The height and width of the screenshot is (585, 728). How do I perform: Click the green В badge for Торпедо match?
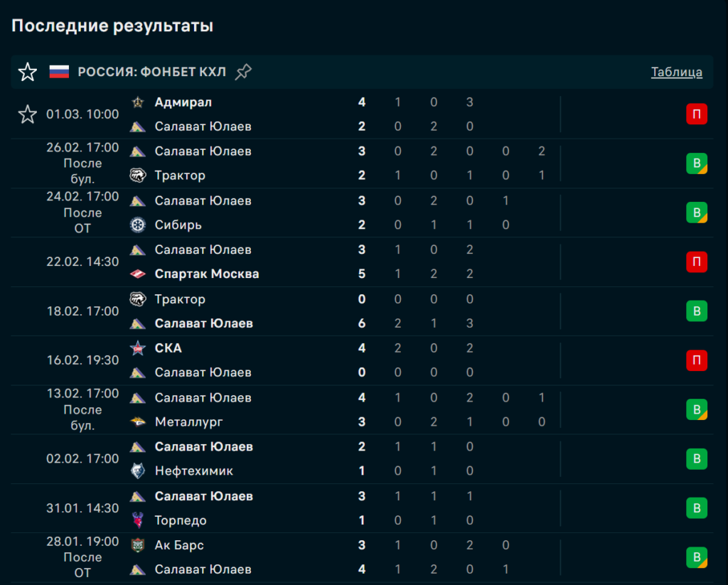697,508
